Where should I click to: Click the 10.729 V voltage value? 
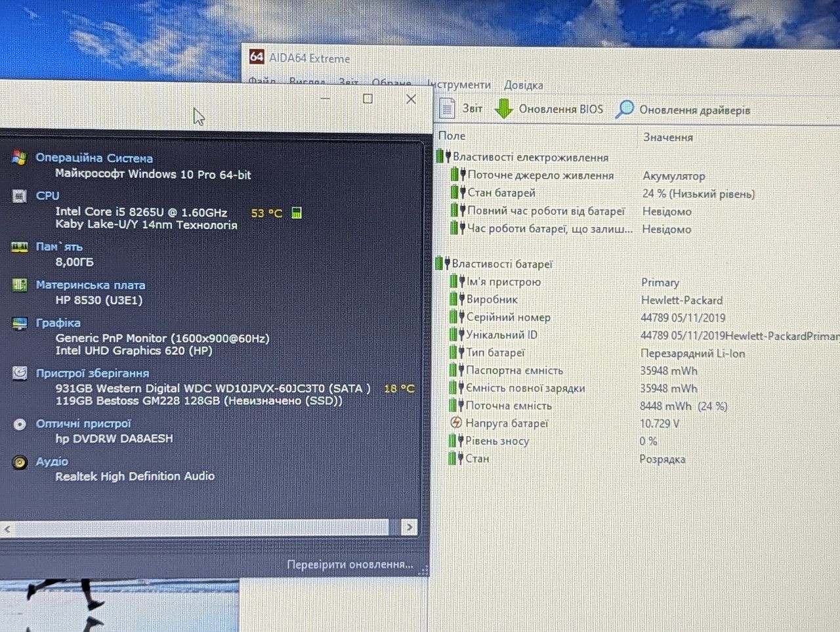click(660, 423)
